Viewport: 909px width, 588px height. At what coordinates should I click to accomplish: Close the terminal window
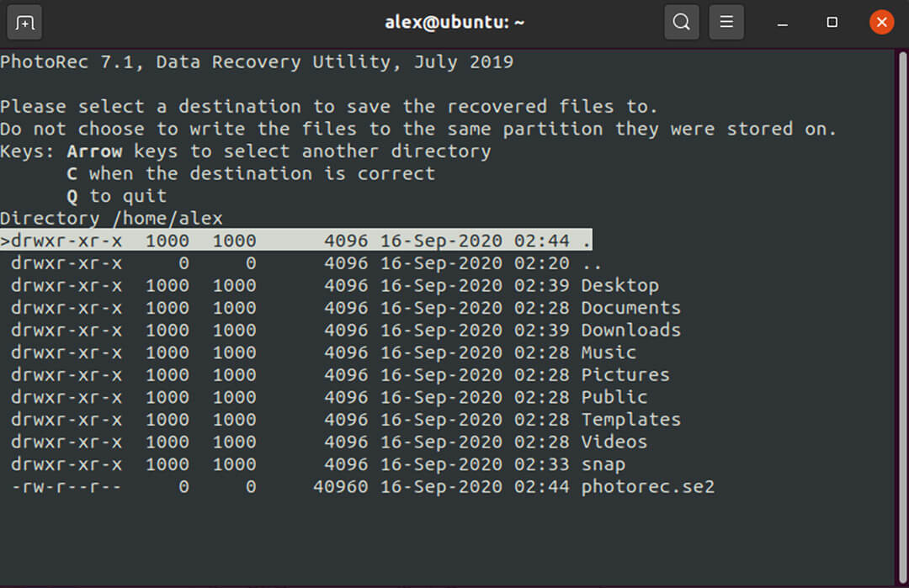pyautogui.click(x=882, y=23)
